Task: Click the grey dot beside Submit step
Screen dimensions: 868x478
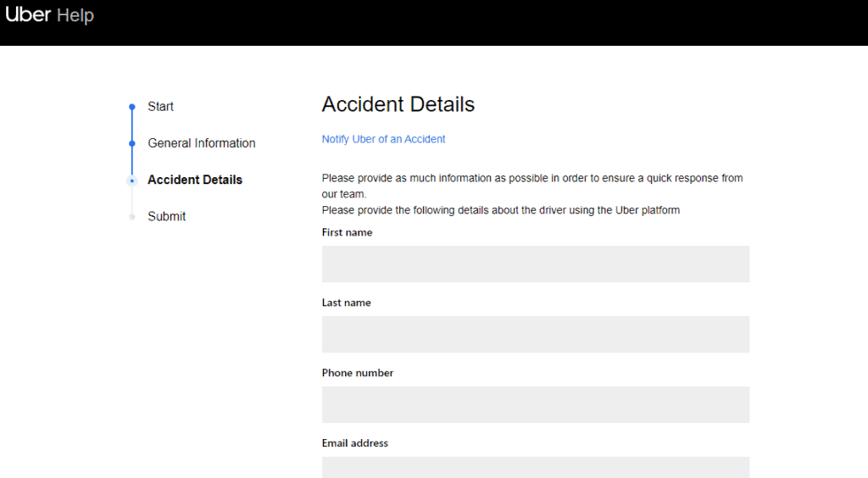Action: pos(132,217)
